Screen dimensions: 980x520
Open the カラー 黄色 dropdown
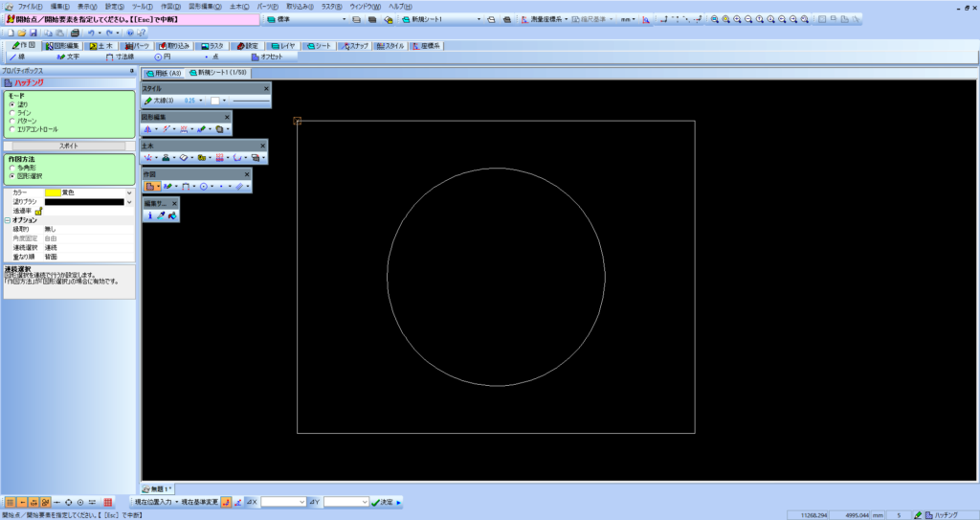tap(129, 192)
